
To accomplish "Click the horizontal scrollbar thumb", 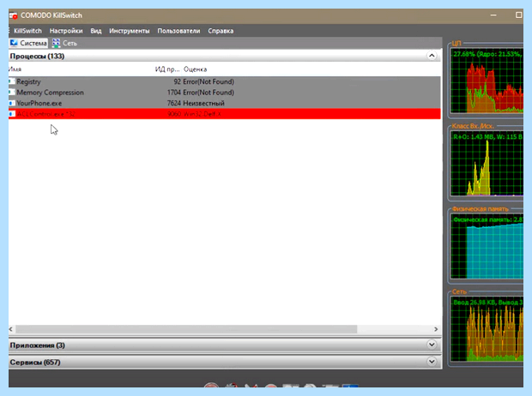I will tap(186, 329).
